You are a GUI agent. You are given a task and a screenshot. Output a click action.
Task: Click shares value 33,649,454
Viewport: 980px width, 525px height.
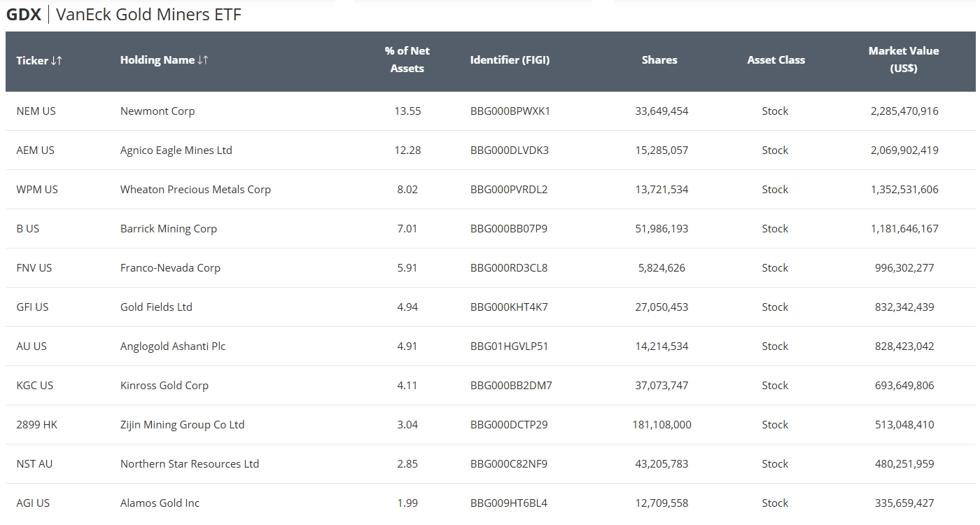[661, 111]
